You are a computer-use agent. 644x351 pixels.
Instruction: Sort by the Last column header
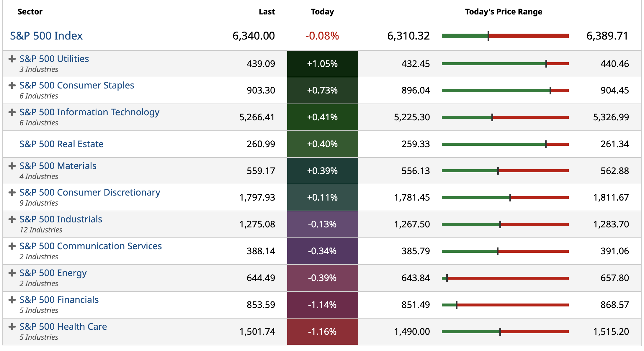(x=267, y=12)
